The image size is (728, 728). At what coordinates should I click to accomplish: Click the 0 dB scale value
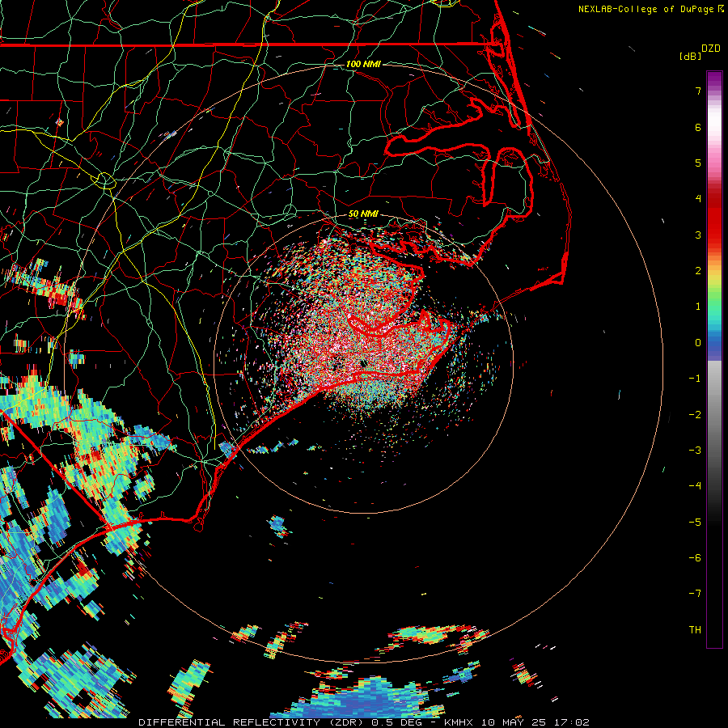coord(698,343)
